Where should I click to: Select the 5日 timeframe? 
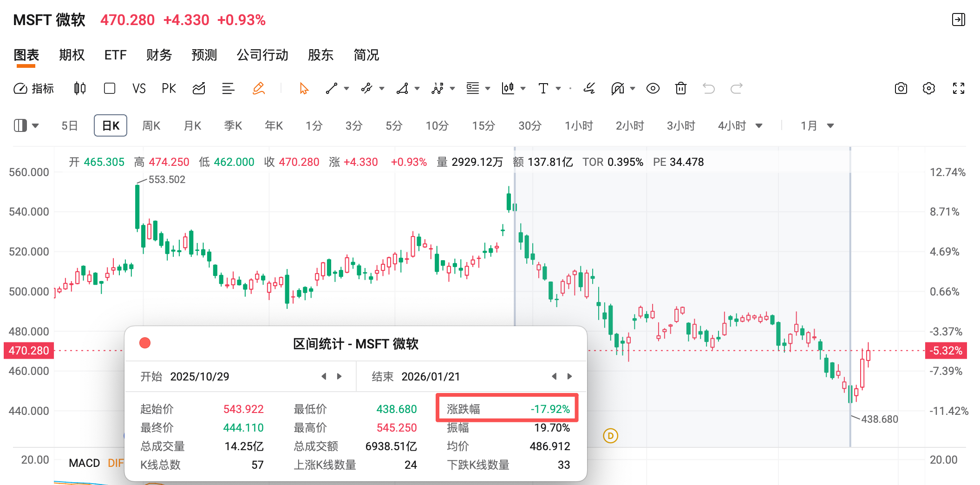[70, 125]
